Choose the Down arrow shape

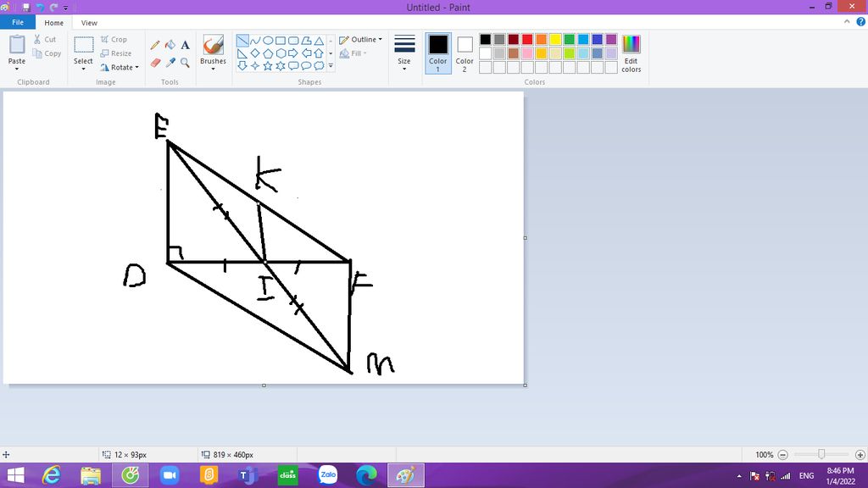click(242, 66)
